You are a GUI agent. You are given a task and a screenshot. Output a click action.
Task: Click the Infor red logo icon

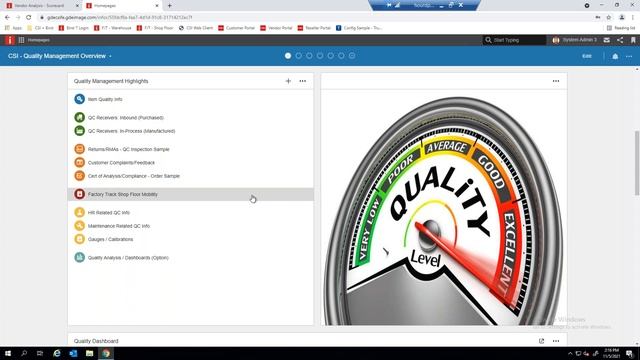tap(10, 40)
